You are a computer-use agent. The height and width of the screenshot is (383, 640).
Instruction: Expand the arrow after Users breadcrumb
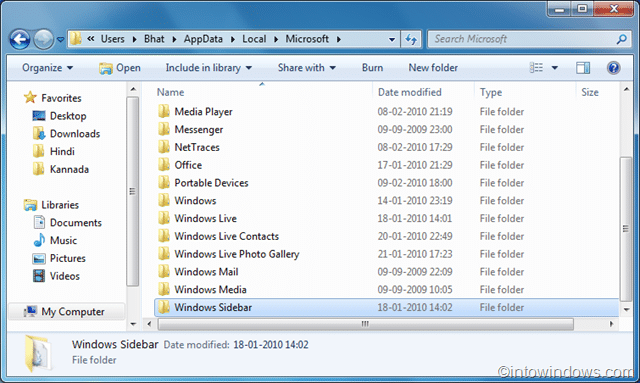coord(134,40)
